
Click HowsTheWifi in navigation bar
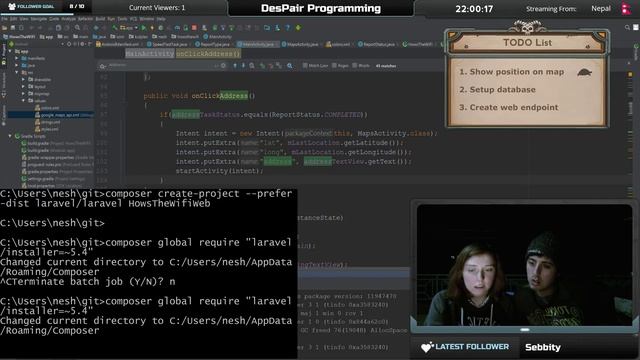(x=19, y=37)
